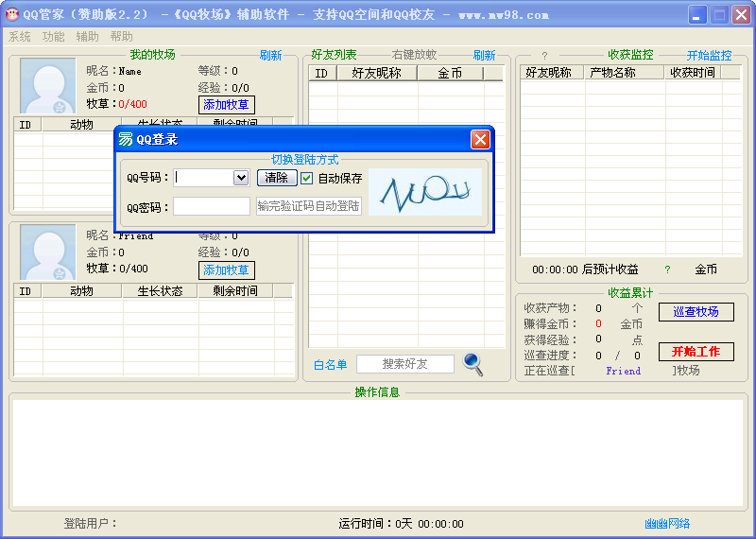Image resolution: width=756 pixels, height=539 pixels.
Task: Toggle the 自动保存 checkbox
Action: pyautogui.click(x=306, y=178)
